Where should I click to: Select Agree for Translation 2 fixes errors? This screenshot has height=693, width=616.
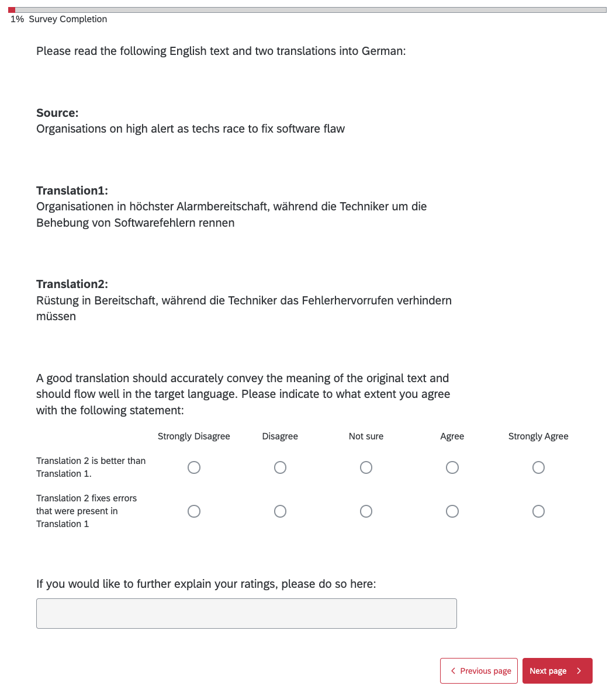point(452,511)
